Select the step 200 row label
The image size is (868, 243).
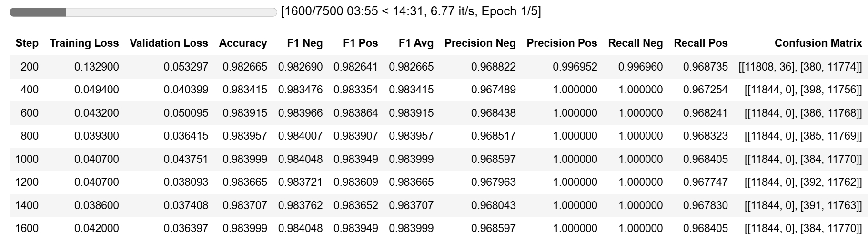click(x=30, y=67)
